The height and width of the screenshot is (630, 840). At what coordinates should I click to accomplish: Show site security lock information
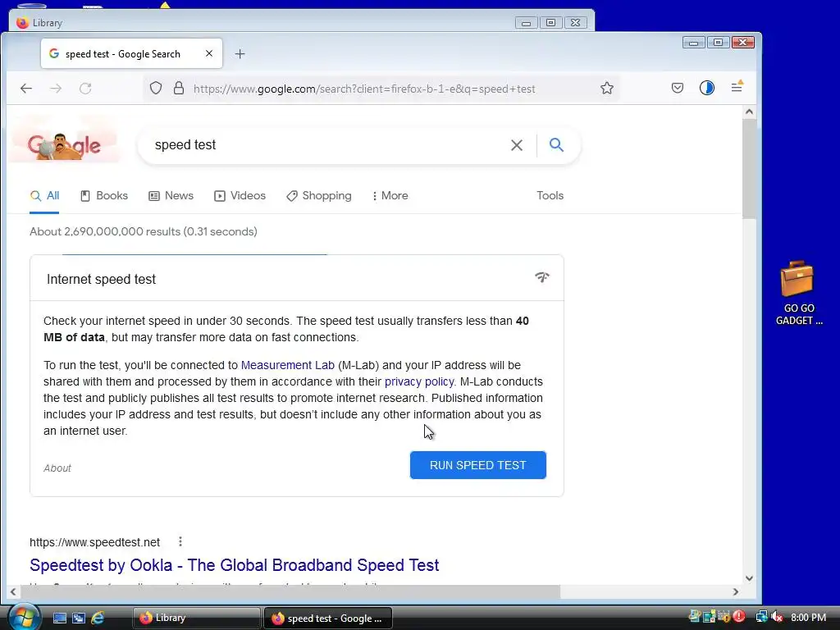(179, 89)
